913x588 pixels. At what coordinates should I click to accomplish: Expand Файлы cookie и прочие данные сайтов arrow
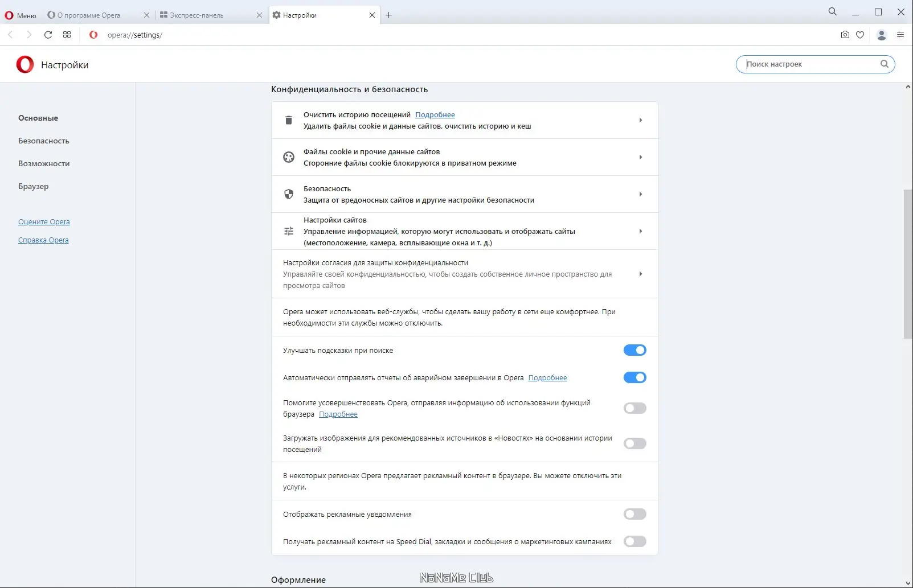pyautogui.click(x=641, y=157)
